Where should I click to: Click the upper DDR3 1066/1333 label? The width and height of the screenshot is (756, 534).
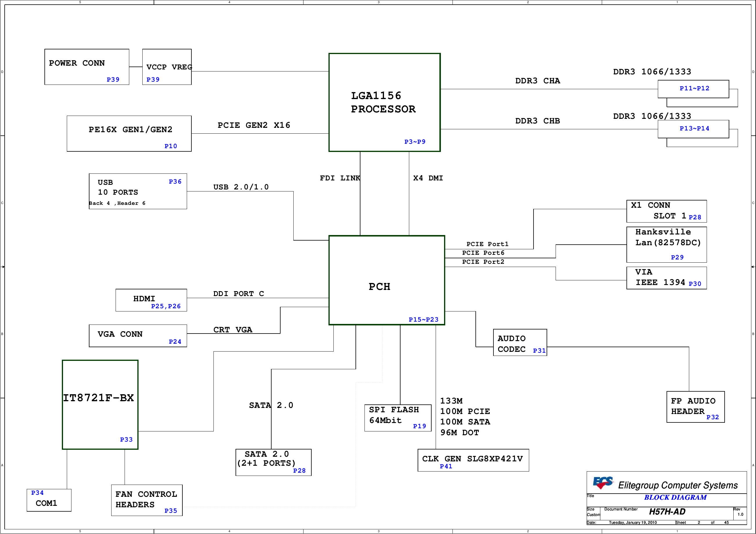point(652,71)
